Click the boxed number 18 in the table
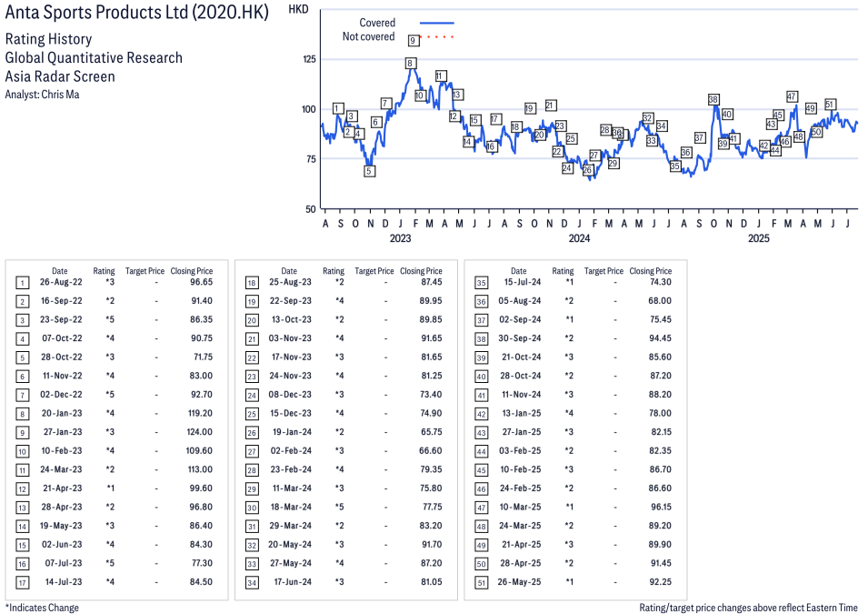This screenshot has height=614, width=868. tap(252, 283)
